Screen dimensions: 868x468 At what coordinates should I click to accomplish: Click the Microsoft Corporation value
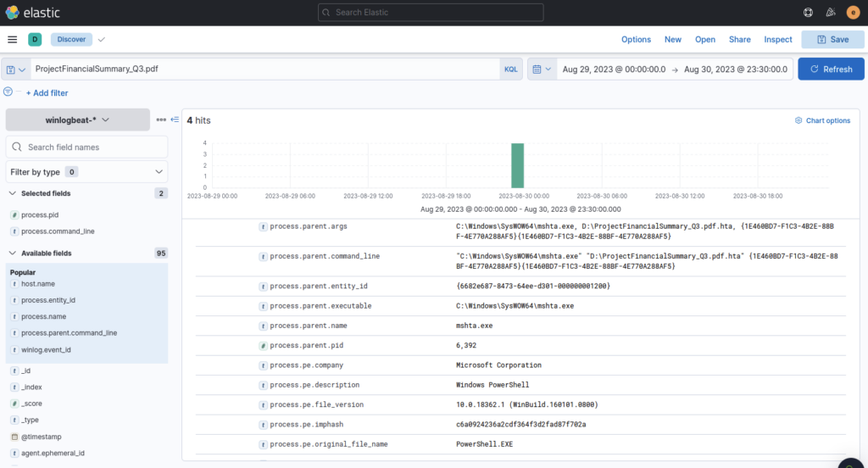pyautogui.click(x=498, y=365)
